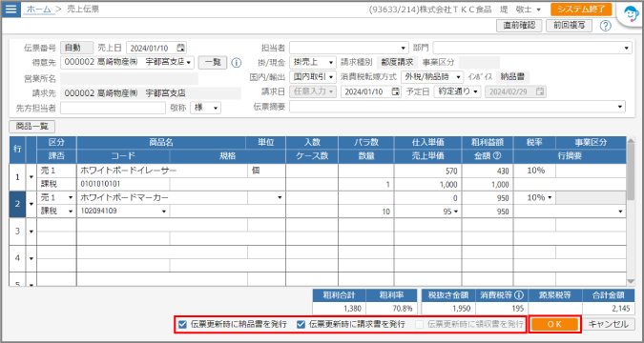644x343 pixels.
Task: Open the 売上日 calendar picker
Action: pyautogui.click(x=181, y=48)
